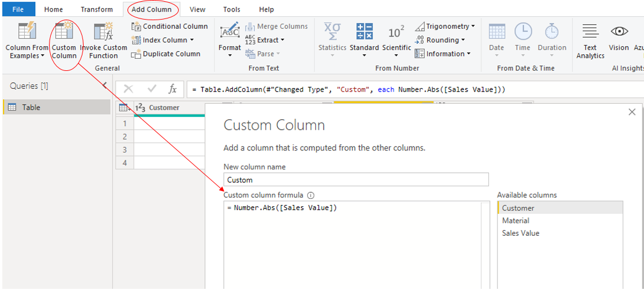This screenshot has width=644, height=290.
Task: Cancel the formula bar edit (X)
Action: coord(129,89)
